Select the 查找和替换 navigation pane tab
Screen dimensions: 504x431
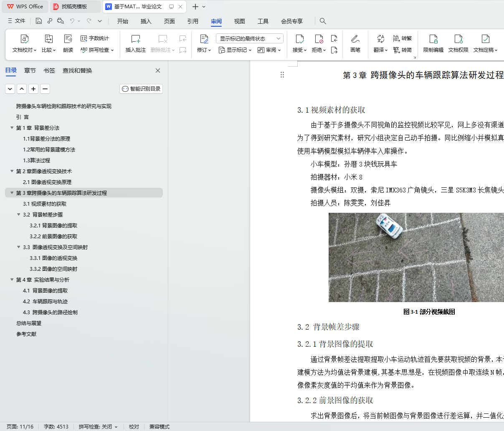(77, 71)
